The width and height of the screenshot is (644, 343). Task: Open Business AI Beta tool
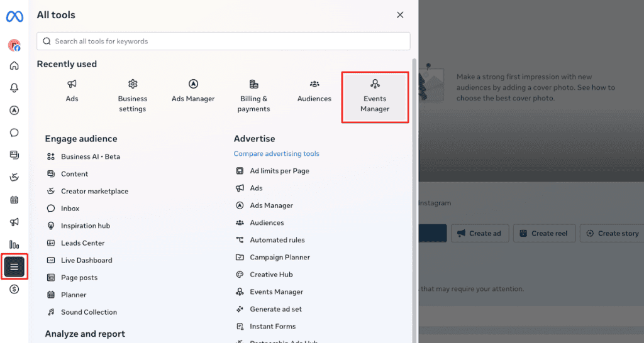tap(84, 156)
